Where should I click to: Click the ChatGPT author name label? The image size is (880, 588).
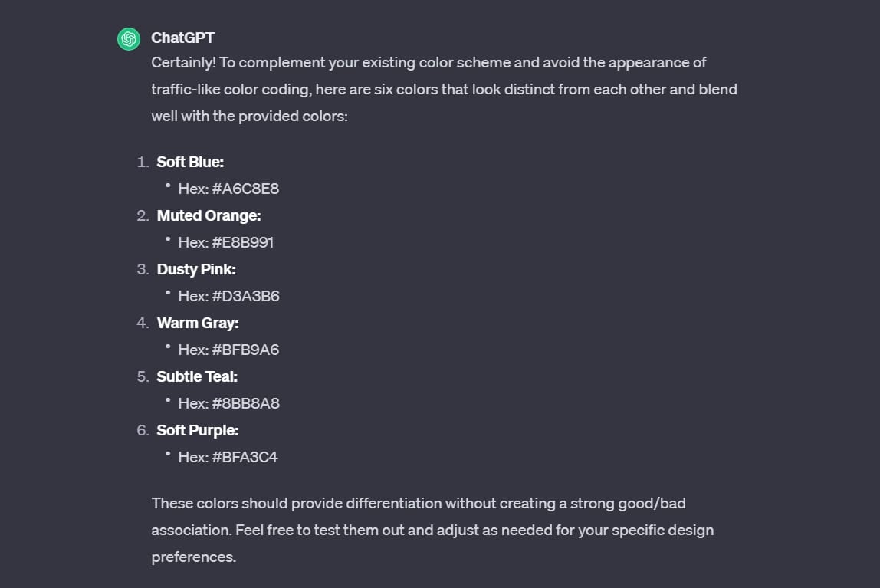tap(182, 38)
